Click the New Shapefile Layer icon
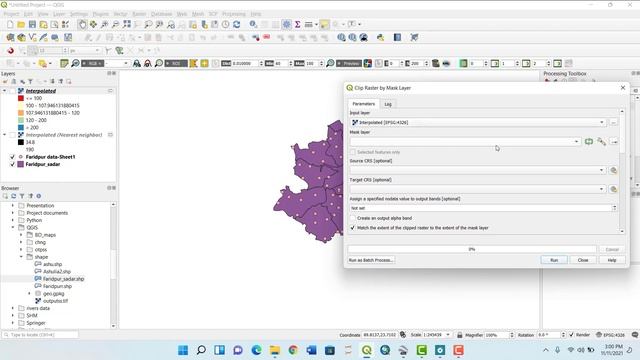This screenshot has width=640, height=360. click(33, 38)
